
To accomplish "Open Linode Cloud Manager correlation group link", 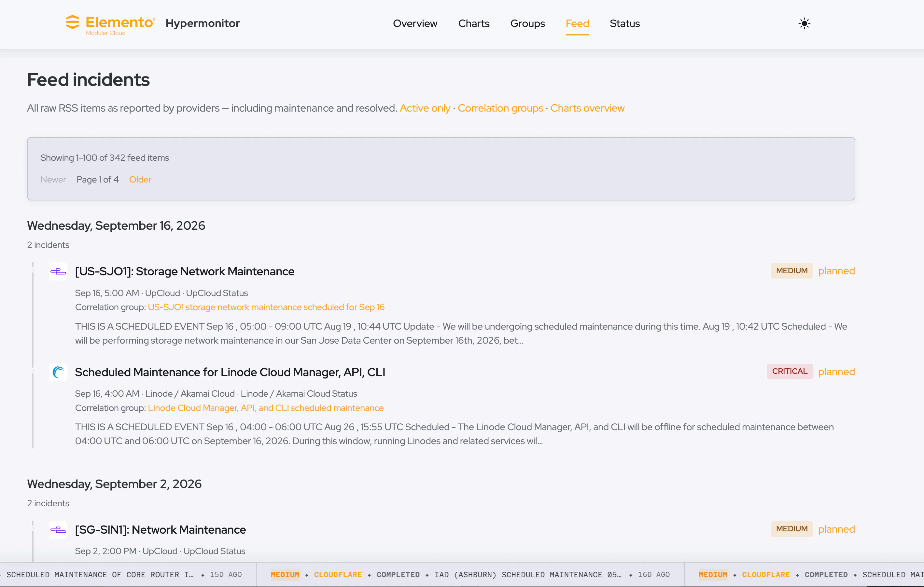I will click(x=266, y=408).
